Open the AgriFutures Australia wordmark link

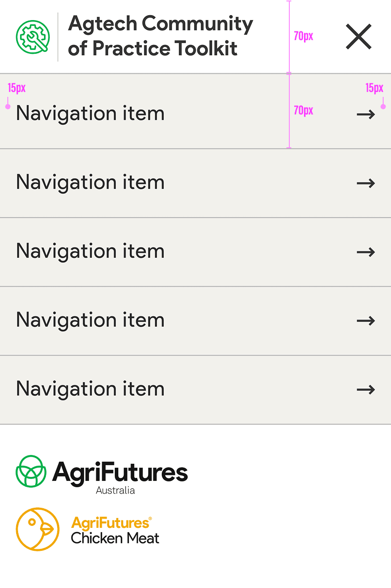pos(120,475)
